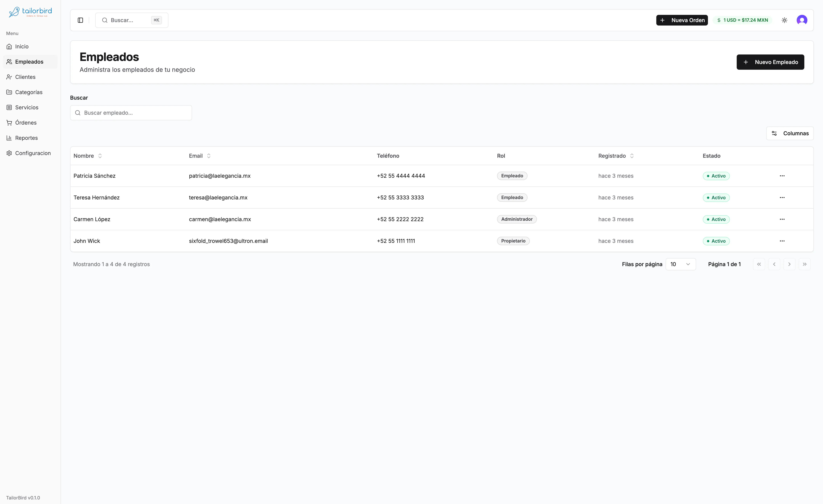The width and height of the screenshot is (823, 504).
Task: Click Administrador role badge
Action: click(517, 219)
